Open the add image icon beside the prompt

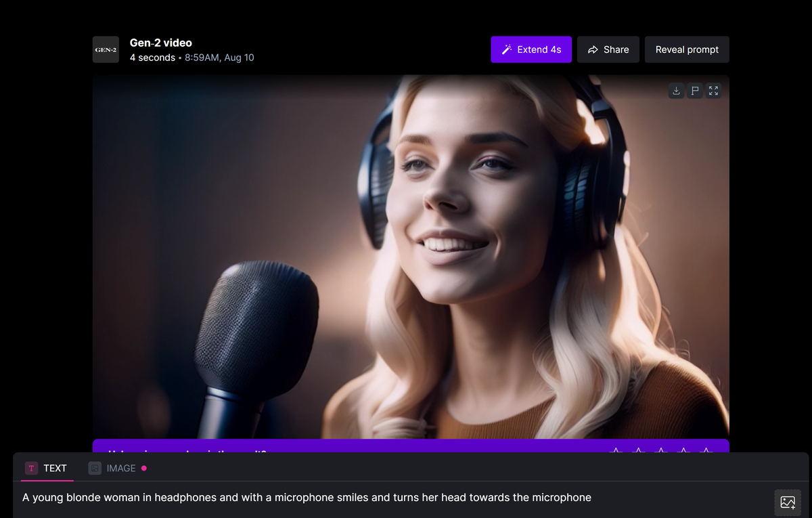[787, 502]
